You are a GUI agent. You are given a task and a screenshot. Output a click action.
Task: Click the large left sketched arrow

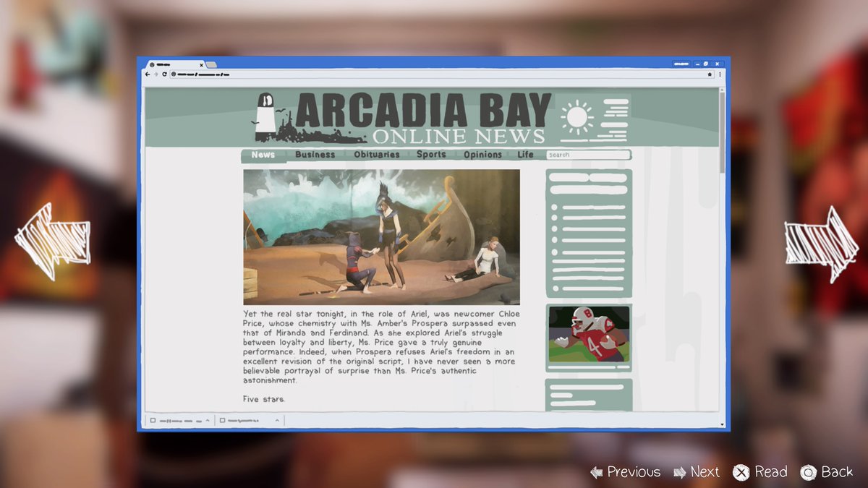pos(52,241)
